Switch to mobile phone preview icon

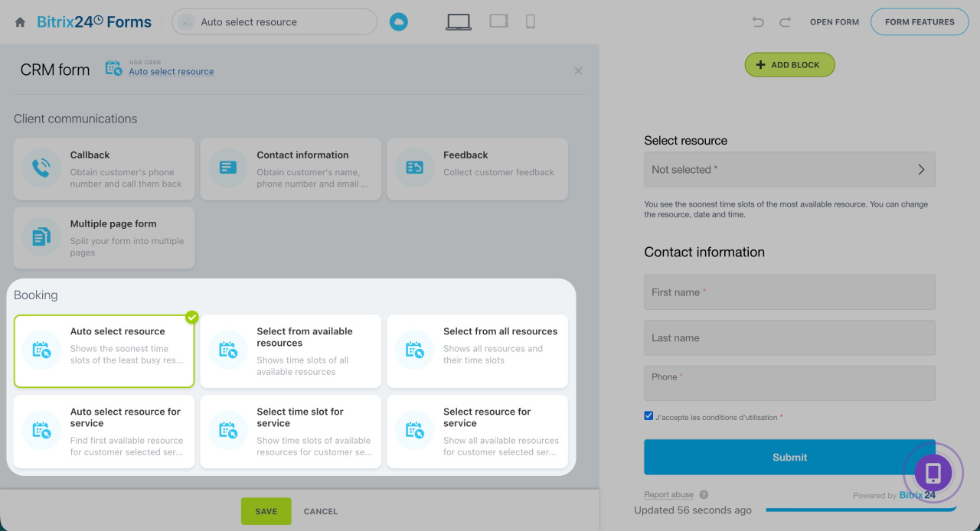530,21
